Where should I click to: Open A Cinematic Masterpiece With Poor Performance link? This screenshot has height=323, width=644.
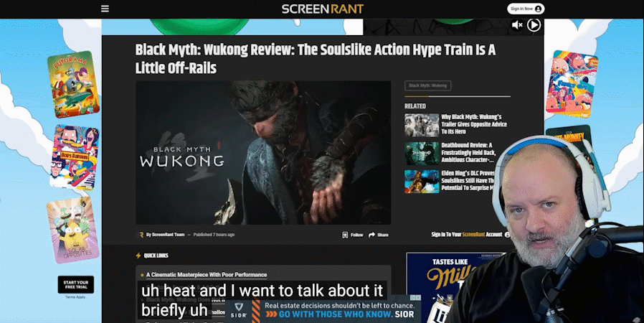(x=207, y=274)
